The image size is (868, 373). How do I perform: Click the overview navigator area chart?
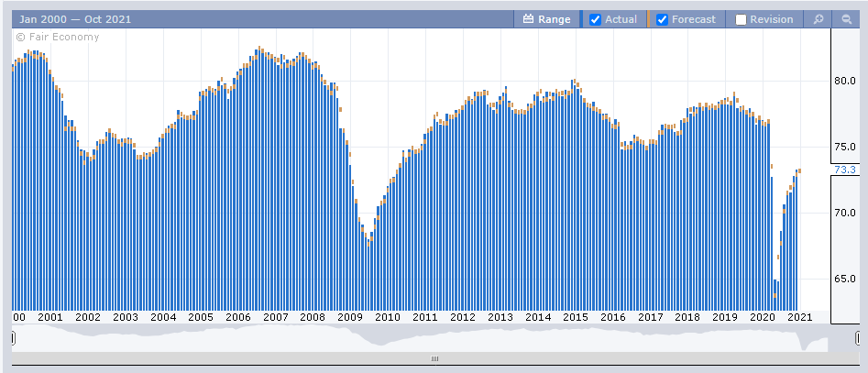434,338
